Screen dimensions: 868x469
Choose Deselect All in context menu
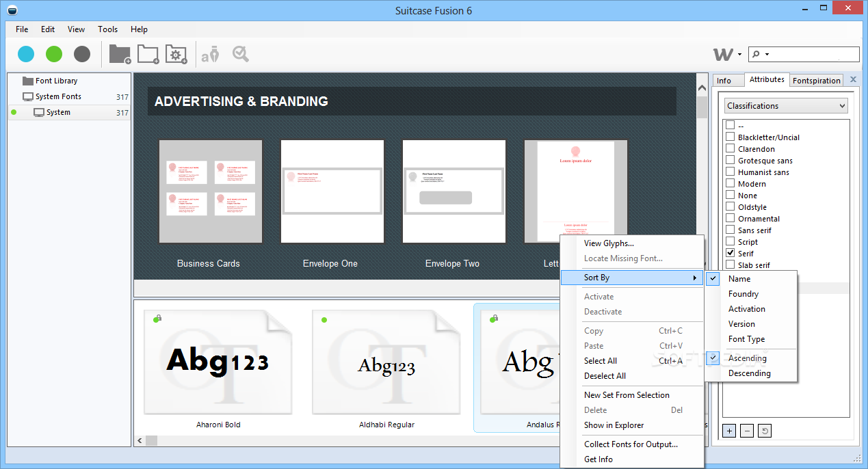(x=632, y=376)
